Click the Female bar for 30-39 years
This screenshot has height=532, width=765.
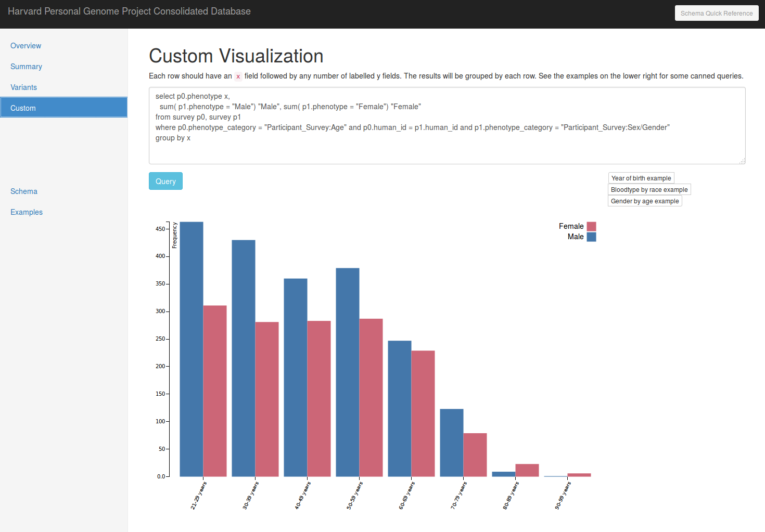coord(267,399)
